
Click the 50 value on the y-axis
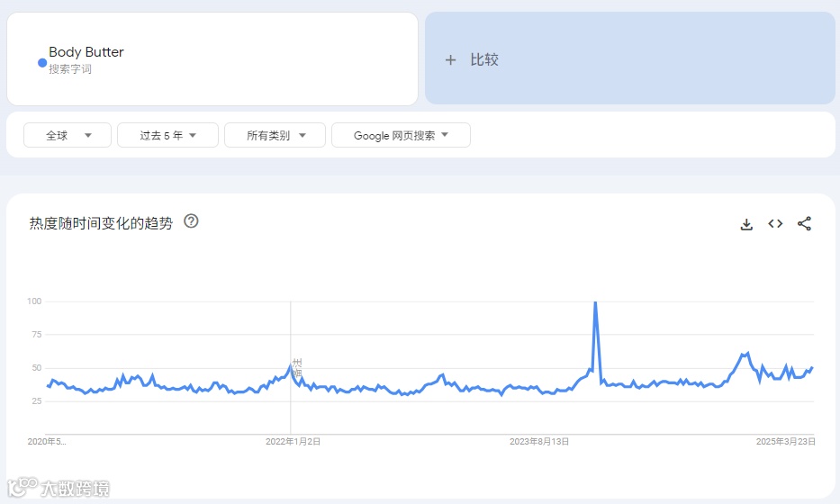pos(36,367)
